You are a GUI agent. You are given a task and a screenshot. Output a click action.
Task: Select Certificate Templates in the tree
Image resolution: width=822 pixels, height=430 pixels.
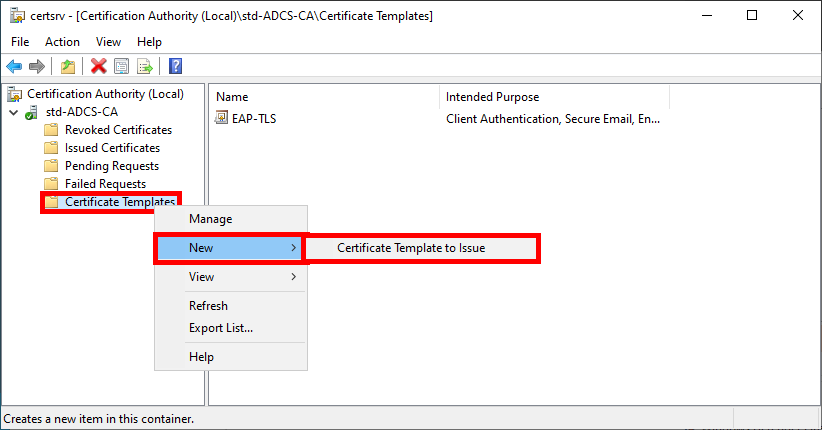(120, 202)
